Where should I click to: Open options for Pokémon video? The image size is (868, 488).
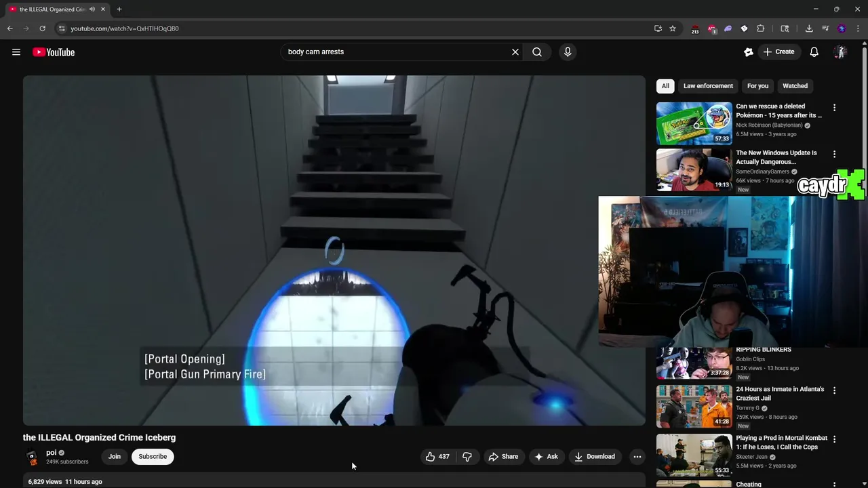pos(834,108)
